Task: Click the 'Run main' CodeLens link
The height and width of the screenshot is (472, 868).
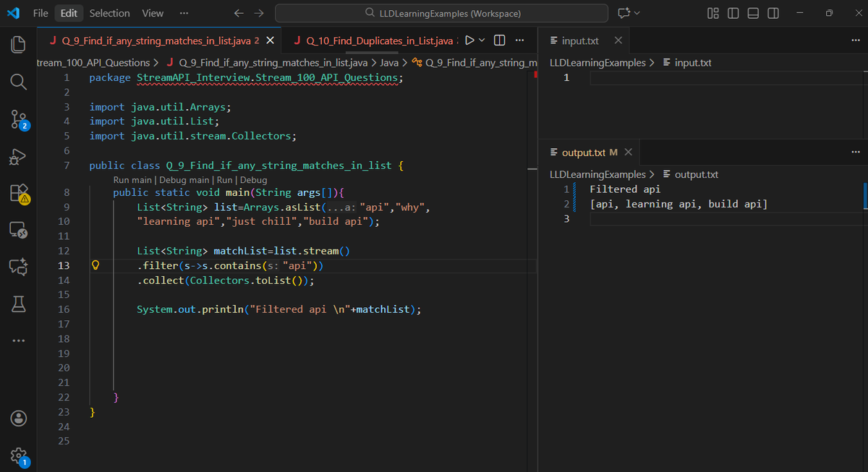Action: [132, 179]
